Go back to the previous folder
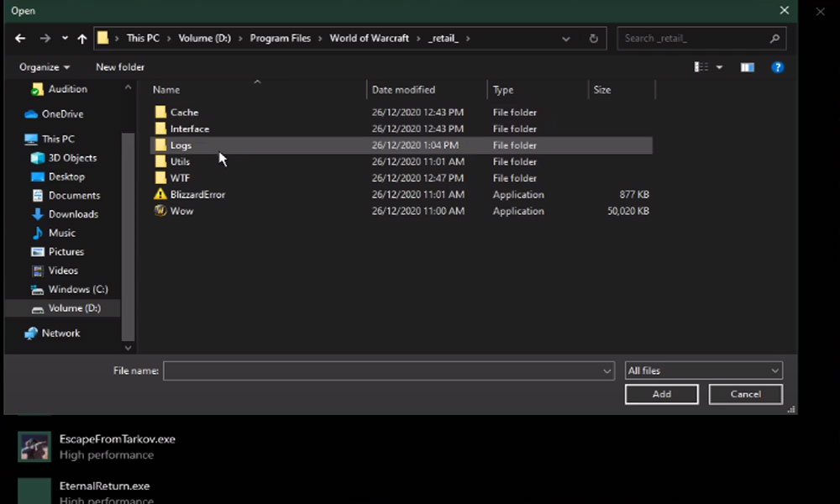 [x=20, y=39]
